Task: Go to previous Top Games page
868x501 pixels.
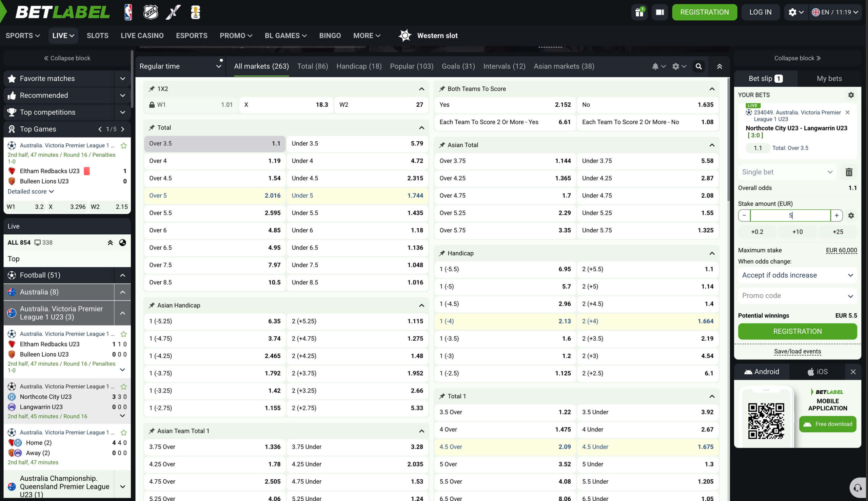Action: [100, 129]
